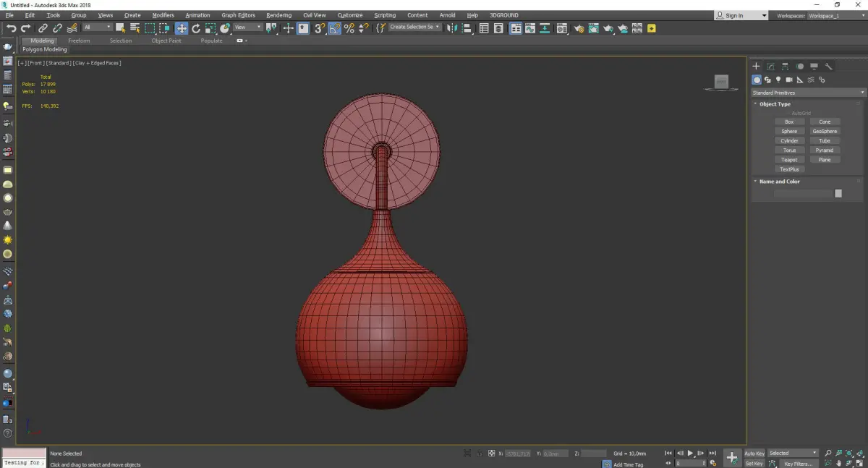This screenshot has height=468, width=868.
Task: Open the Modifiers menu
Action: point(163,15)
